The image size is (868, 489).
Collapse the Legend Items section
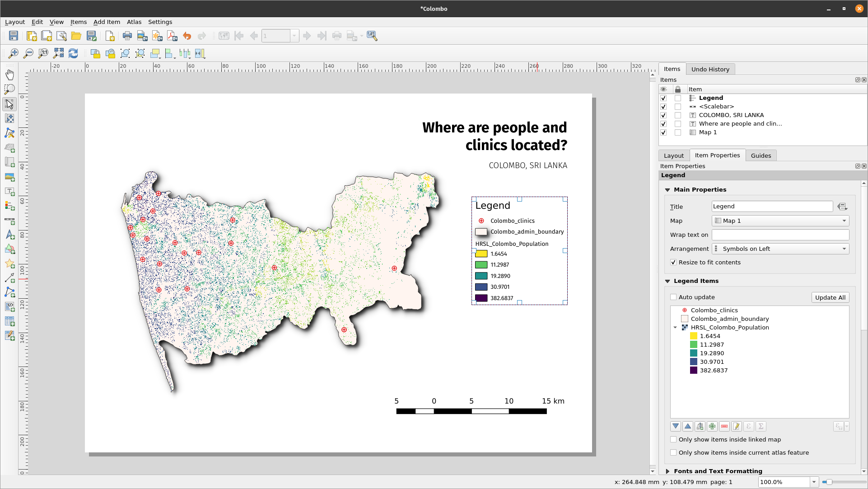(667, 281)
